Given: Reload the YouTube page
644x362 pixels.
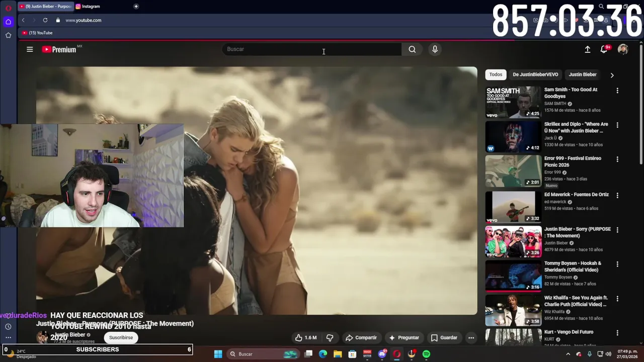Looking at the screenshot, I should [45, 20].
